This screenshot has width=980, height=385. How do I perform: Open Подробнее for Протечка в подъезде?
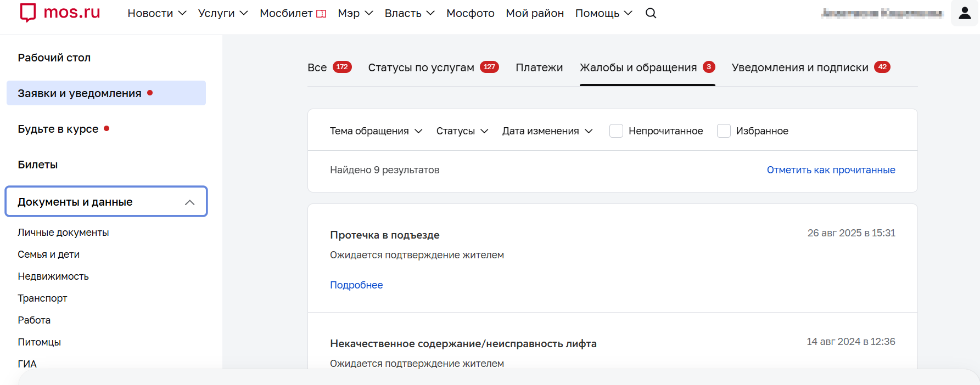pyautogui.click(x=356, y=285)
